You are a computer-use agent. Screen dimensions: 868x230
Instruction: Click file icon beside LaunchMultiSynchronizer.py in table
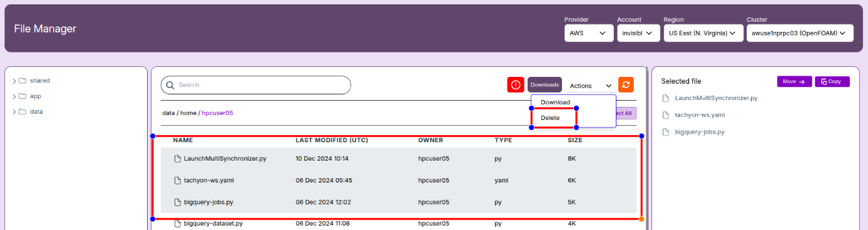click(178, 159)
